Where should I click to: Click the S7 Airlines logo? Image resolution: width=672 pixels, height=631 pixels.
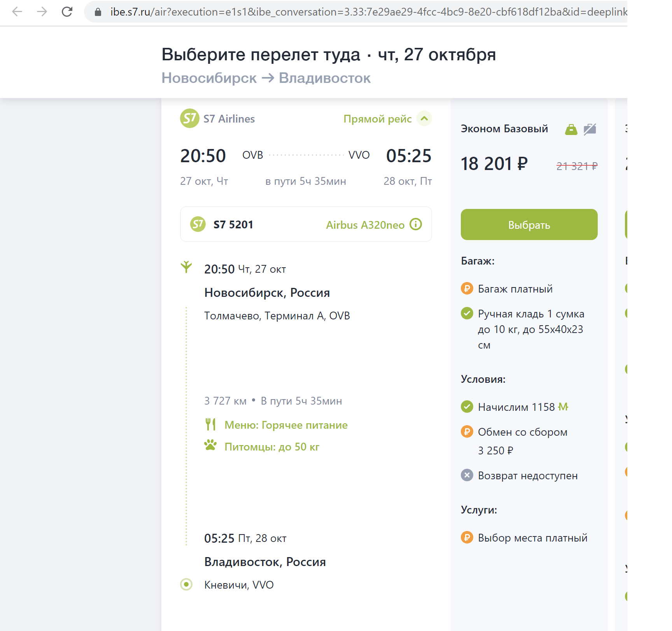pos(189,118)
